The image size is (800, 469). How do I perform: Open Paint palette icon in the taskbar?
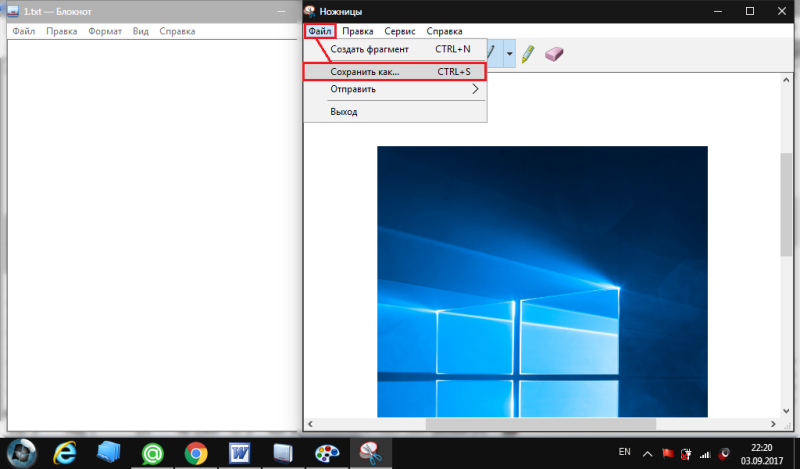(327, 453)
